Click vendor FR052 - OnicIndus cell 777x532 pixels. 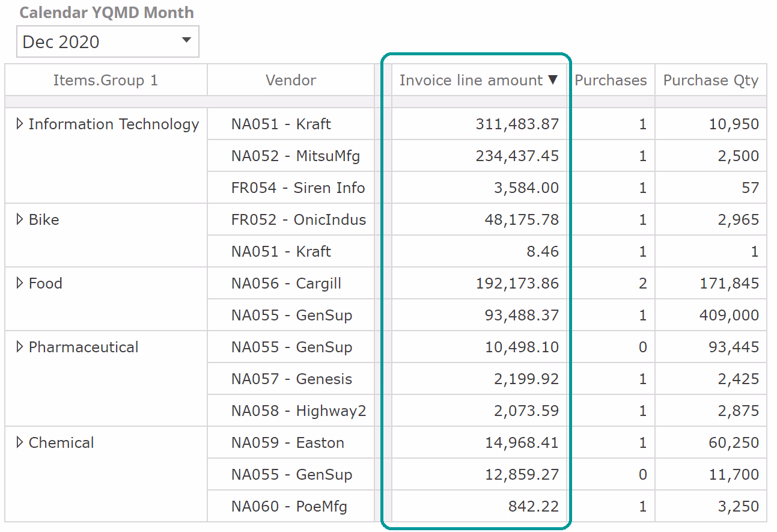pos(298,219)
